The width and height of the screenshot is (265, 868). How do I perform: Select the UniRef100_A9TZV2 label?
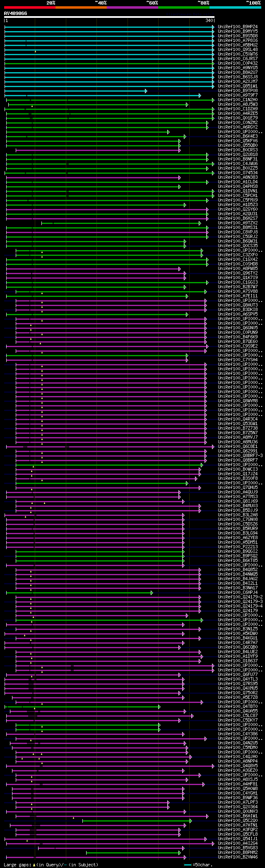pyautogui.click(x=238, y=223)
